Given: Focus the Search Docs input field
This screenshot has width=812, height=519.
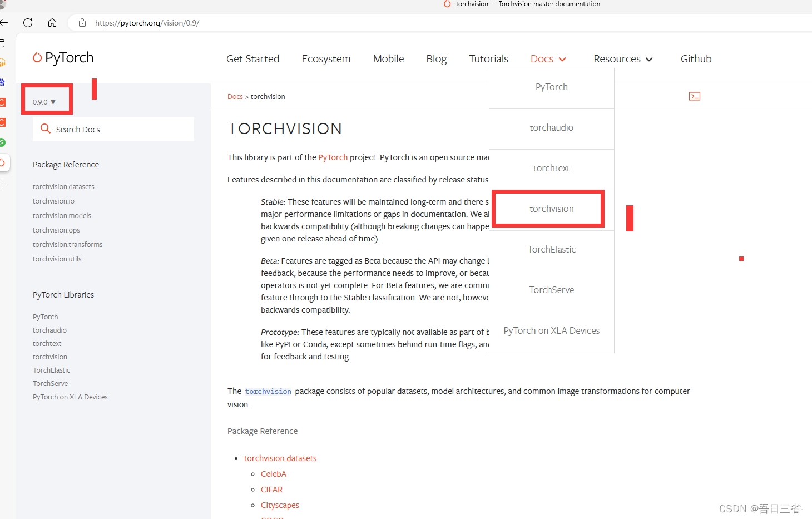Looking at the screenshot, I should (x=113, y=129).
